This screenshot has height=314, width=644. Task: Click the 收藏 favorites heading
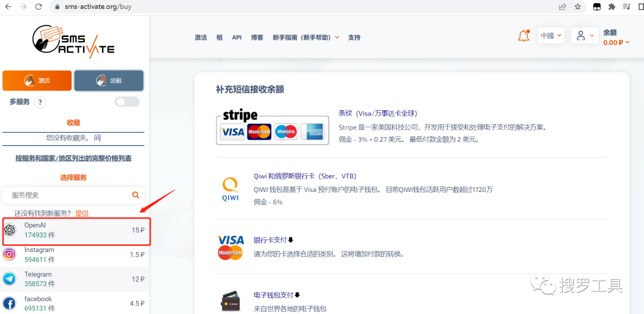tap(73, 122)
